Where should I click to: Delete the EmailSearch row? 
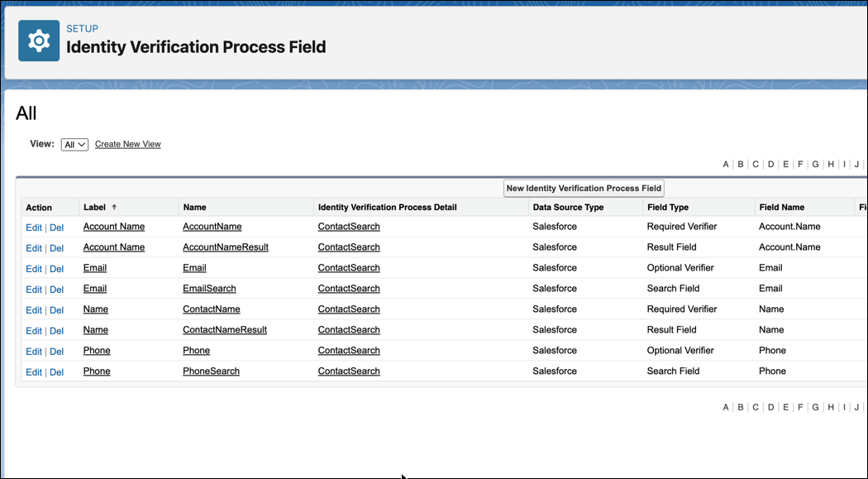pyautogui.click(x=56, y=289)
